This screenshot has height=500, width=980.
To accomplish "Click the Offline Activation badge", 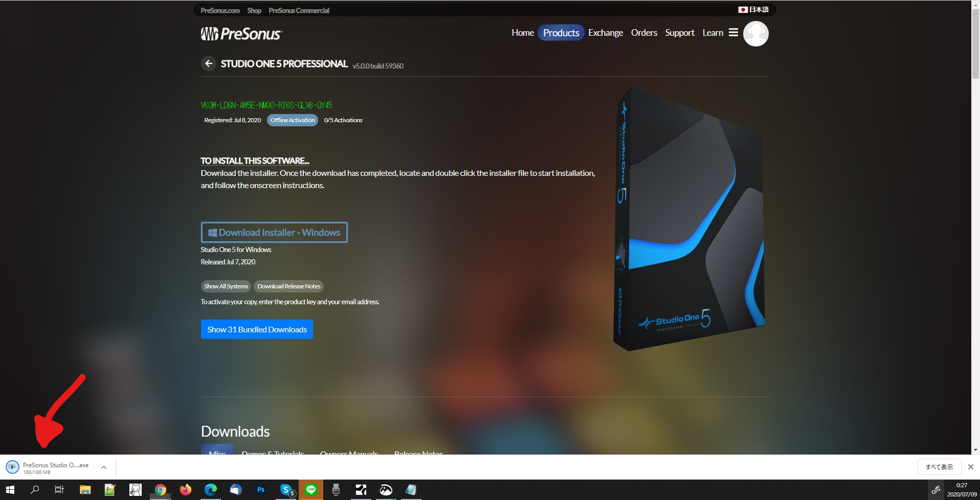I will click(x=293, y=120).
